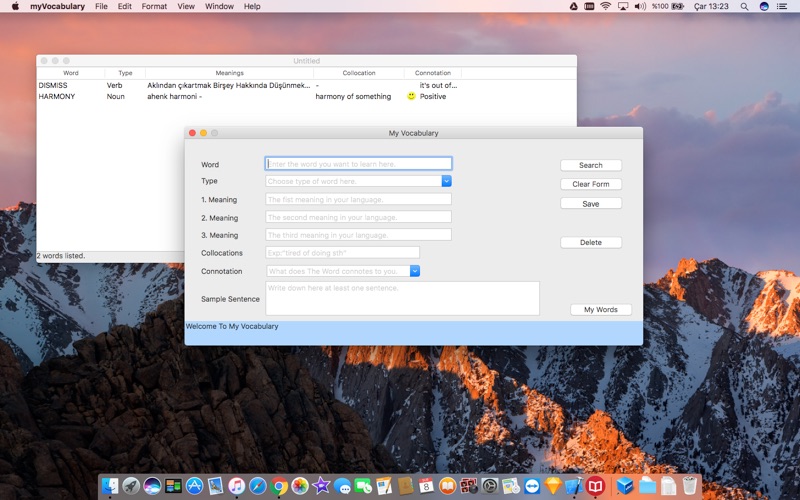The height and width of the screenshot is (500, 800).
Task: Click the Word column header in Untitled window
Action: [70, 73]
